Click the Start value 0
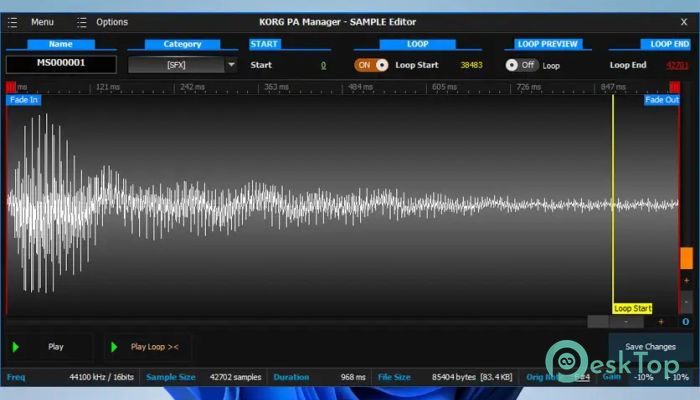Viewport: 700px width, 400px height. 323,66
